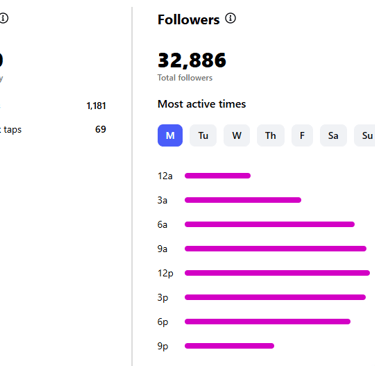Click the 6a activity bar
Image resolution: width=375 pixels, height=366 pixels.
click(x=270, y=224)
